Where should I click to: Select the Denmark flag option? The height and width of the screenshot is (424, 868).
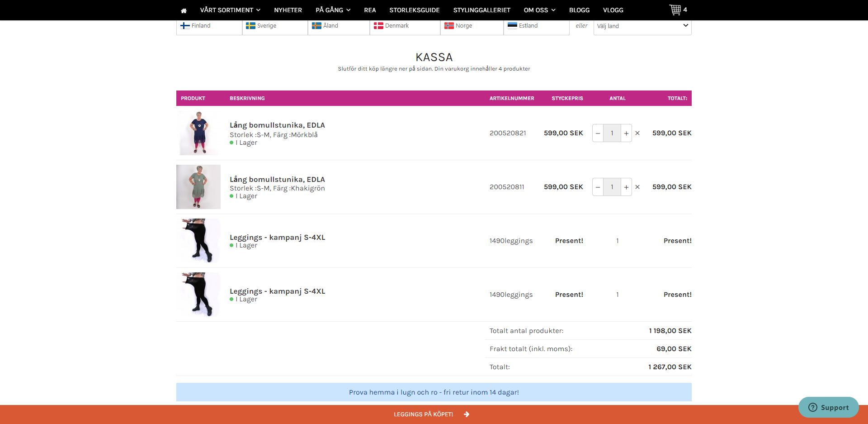pos(405,26)
